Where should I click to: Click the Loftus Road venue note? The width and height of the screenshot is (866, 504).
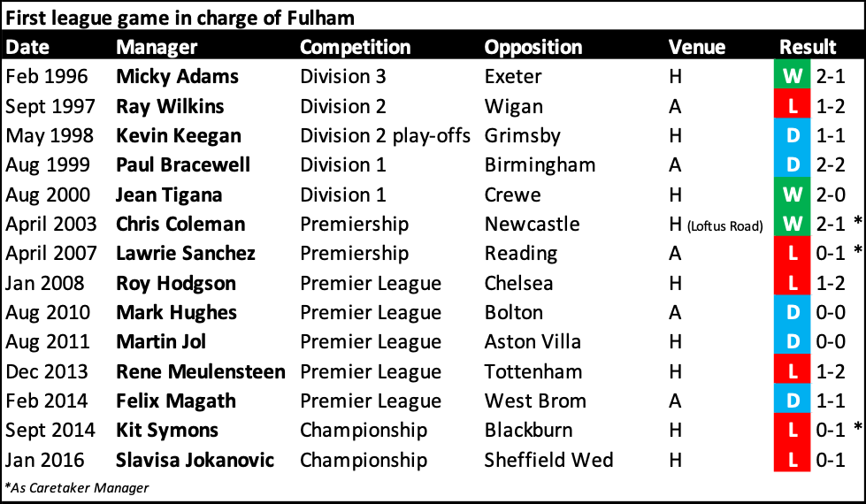pyautogui.click(x=724, y=225)
